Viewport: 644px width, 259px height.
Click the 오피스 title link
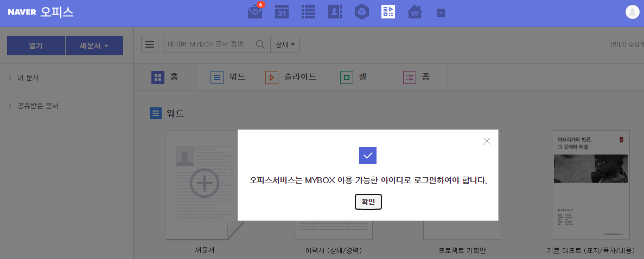(57, 12)
